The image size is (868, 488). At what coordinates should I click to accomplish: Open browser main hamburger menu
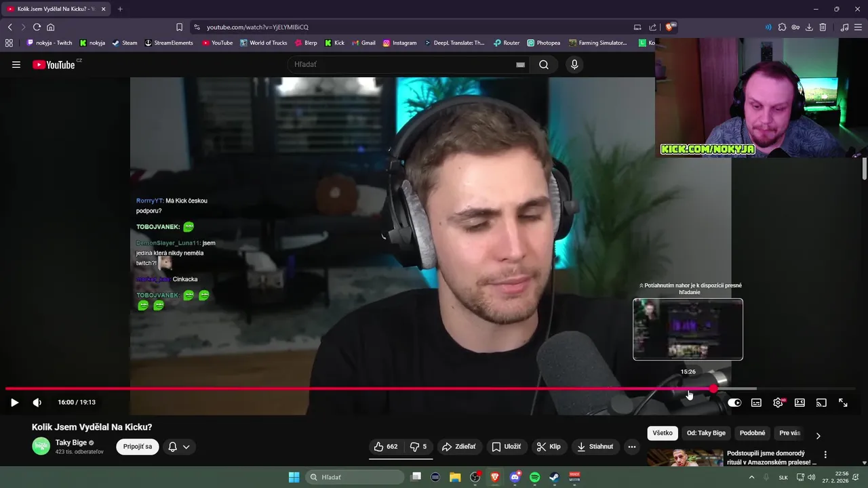(858, 27)
